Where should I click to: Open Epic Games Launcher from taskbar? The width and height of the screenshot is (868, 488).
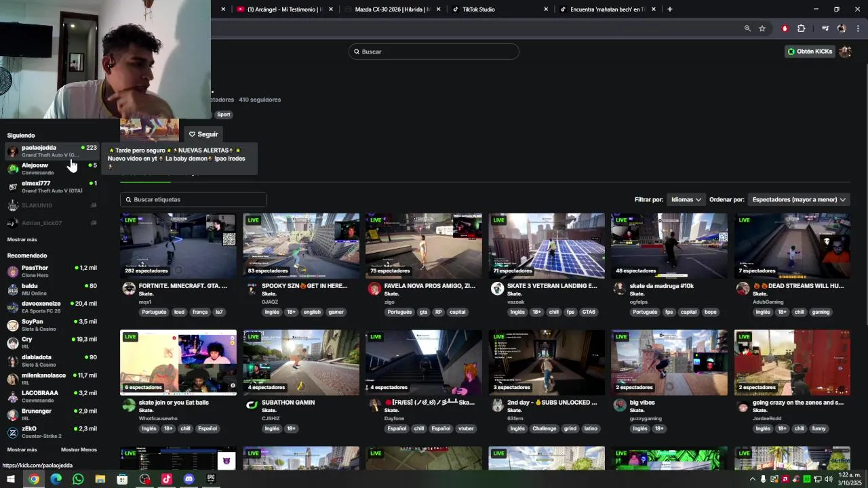click(x=211, y=479)
